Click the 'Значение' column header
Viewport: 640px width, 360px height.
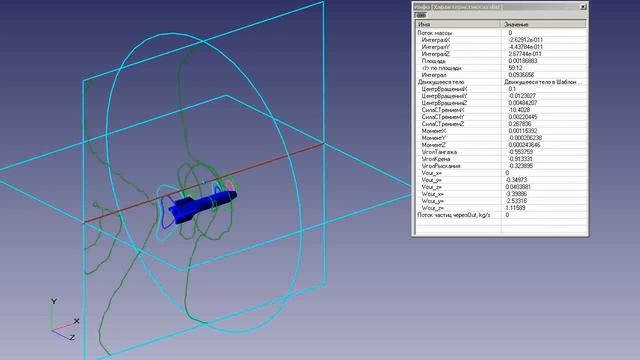(x=544, y=24)
